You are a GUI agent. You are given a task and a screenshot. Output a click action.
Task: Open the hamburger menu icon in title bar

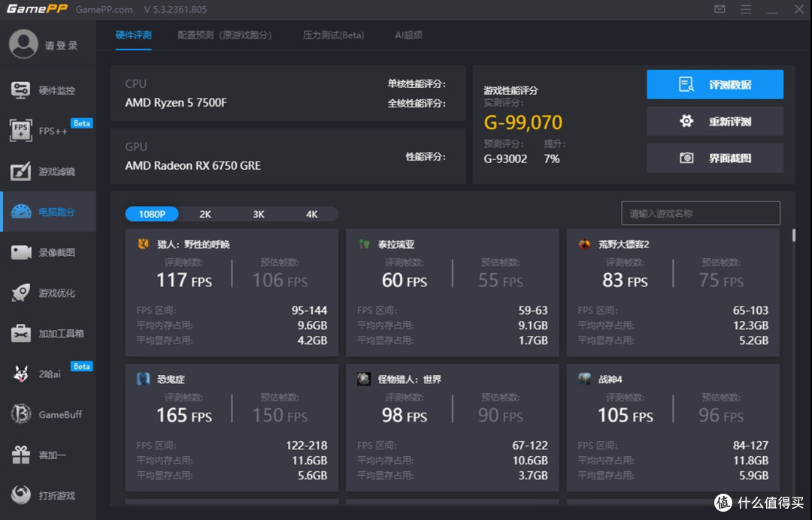point(746,9)
